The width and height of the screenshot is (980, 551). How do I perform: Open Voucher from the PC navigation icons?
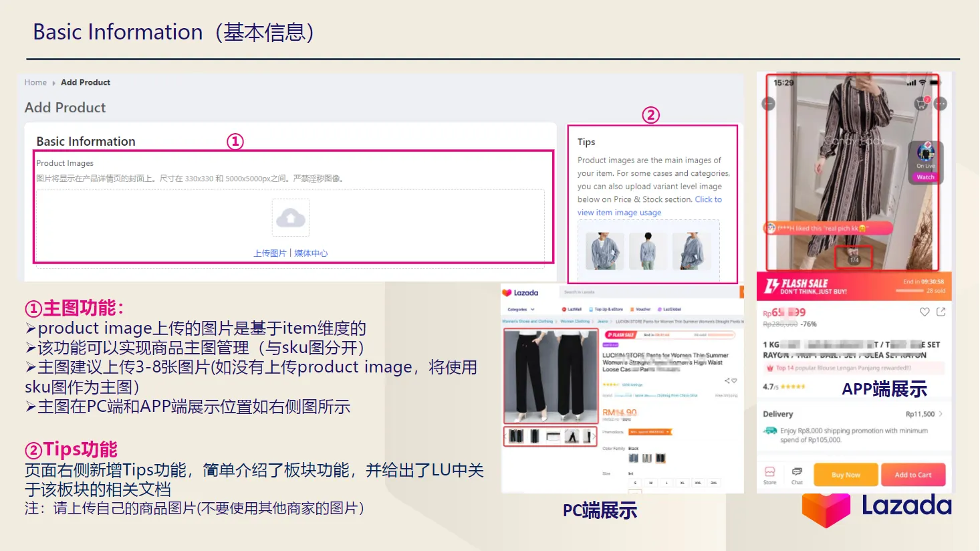(643, 309)
